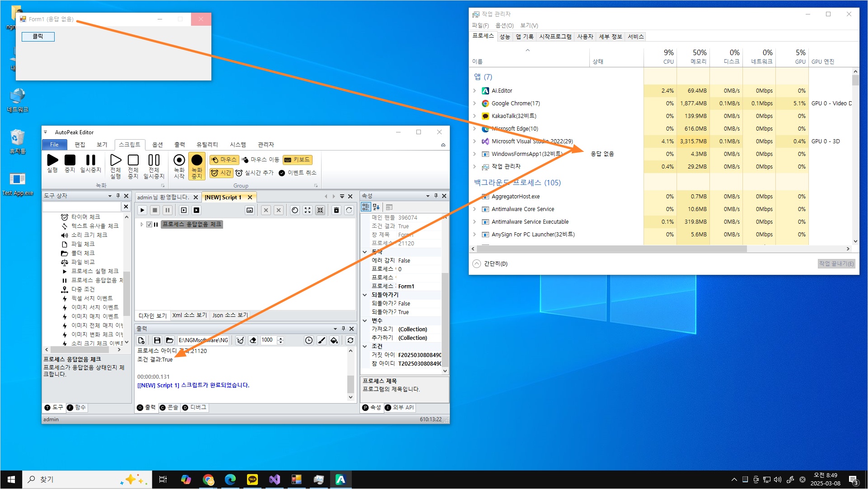Toggle the 키보드 recording option

[x=297, y=160]
